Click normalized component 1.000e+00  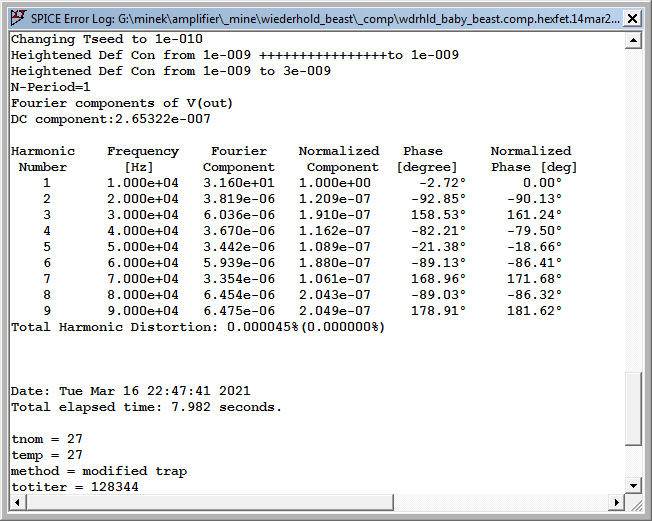(335, 183)
